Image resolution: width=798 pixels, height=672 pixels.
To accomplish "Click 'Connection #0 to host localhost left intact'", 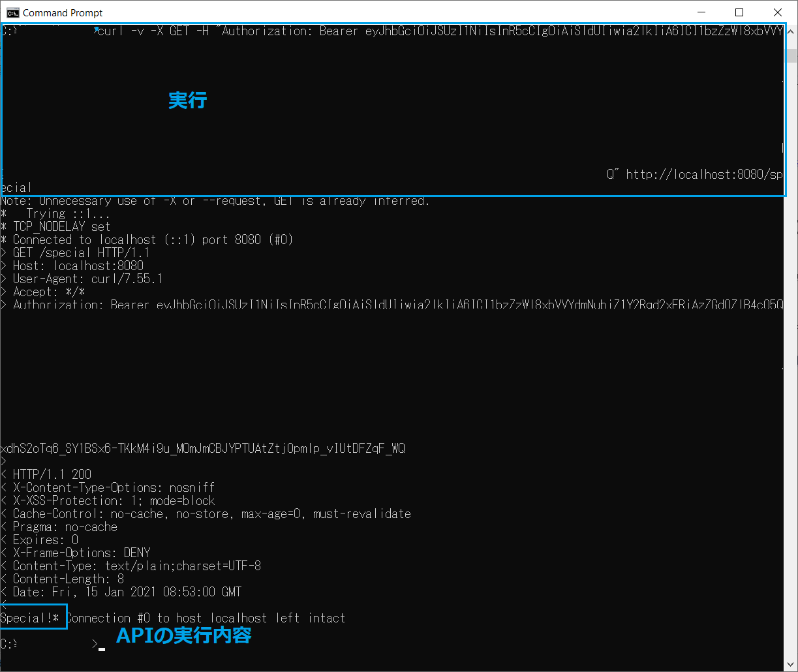I will click(x=206, y=618).
